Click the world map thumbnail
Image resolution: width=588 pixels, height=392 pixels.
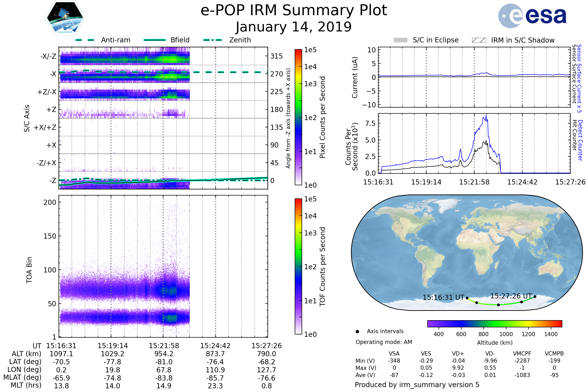pos(466,253)
